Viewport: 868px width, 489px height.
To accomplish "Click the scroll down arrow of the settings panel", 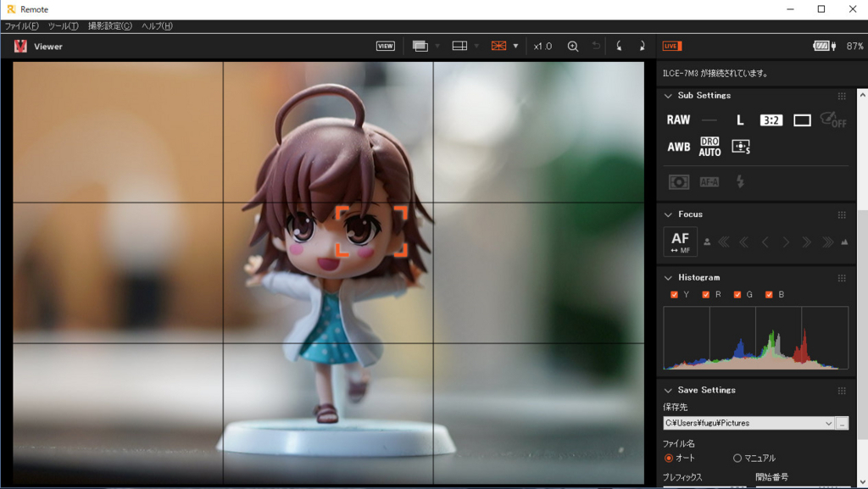I will (x=862, y=482).
